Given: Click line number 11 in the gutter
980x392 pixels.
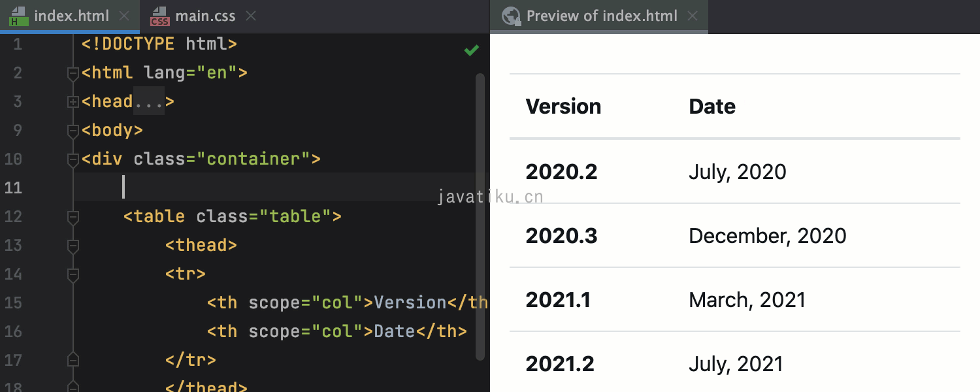Looking at the screenshot, I should 14,188.
